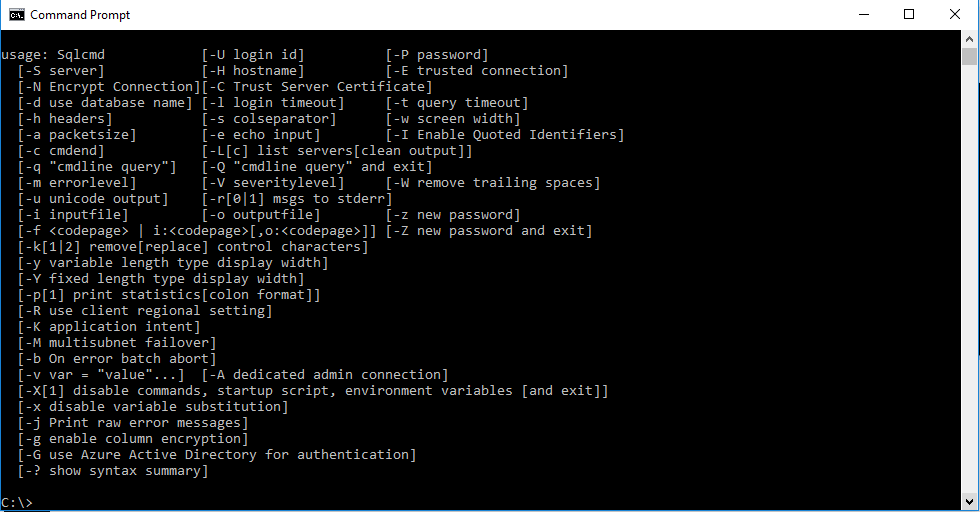
Task: Click the vertical scrollbar thumb
Action: (970, 57)
